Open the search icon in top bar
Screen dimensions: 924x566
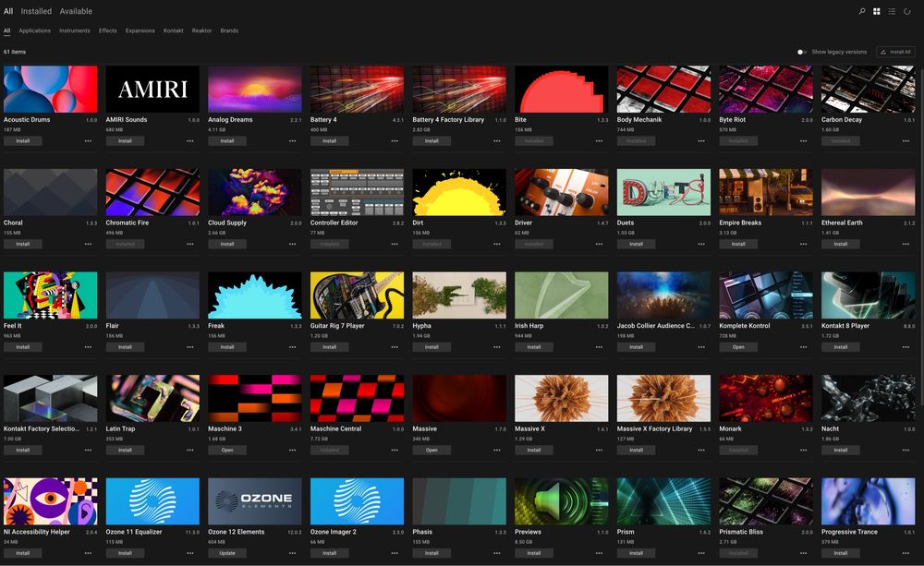(x=861, y=11)
